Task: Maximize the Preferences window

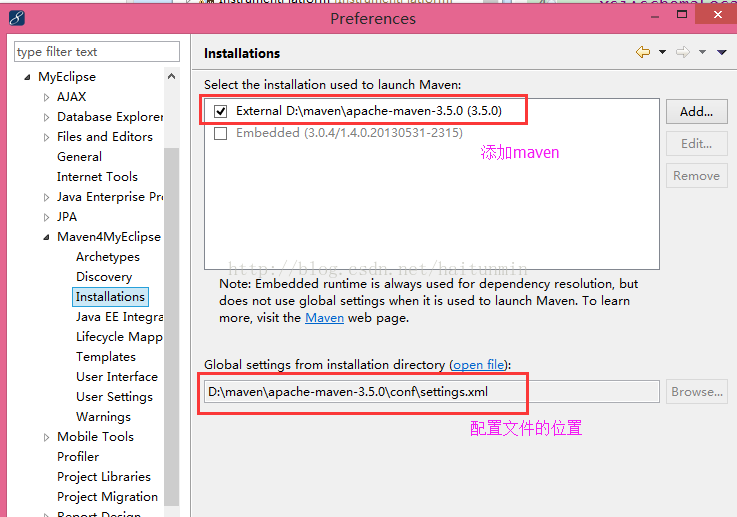Action: 682,15
